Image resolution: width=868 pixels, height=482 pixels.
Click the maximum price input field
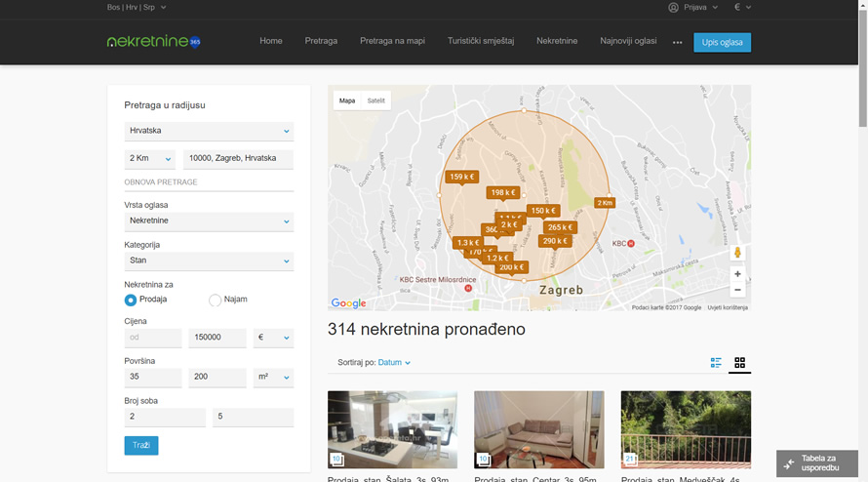pyautogui.click(x=217, y=338)
